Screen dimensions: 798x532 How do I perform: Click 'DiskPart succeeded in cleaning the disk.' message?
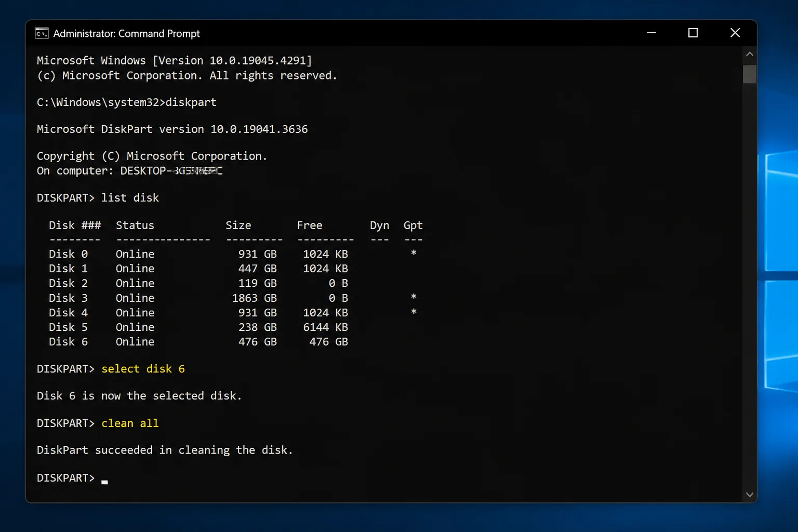pos(165,450)
